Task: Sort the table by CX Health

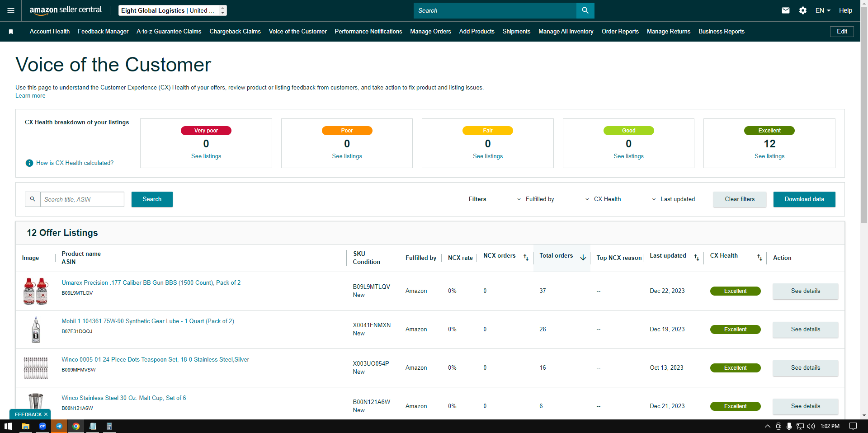Action: coord(759,257)
